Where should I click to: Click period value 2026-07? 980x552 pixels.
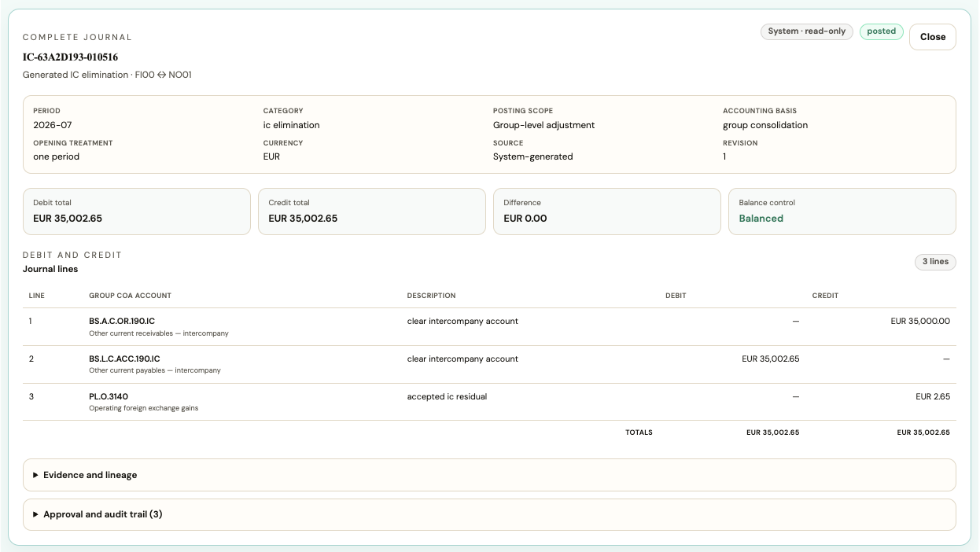(x=53, y=125)
